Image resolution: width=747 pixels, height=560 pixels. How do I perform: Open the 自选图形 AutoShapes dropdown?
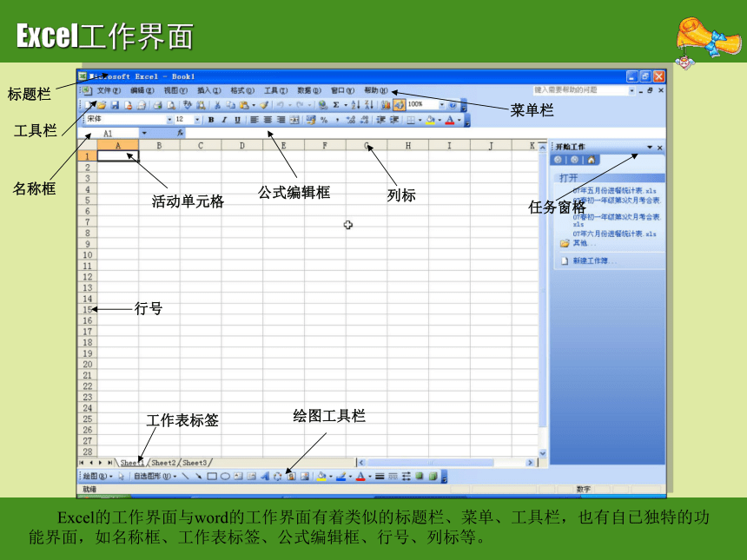pos(155,476)
